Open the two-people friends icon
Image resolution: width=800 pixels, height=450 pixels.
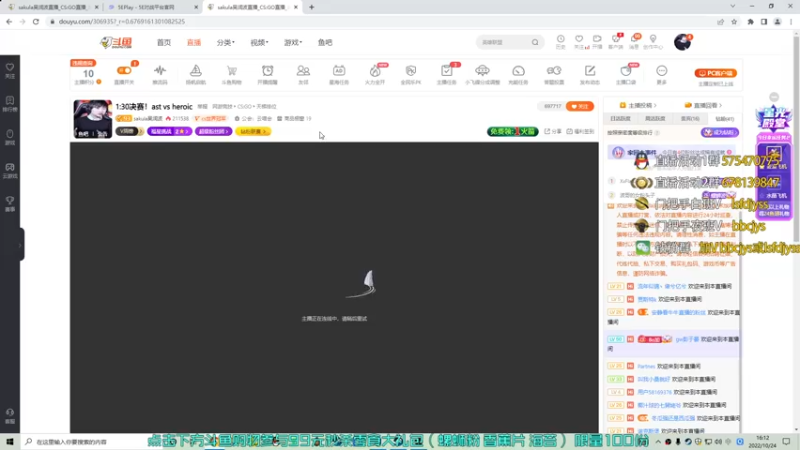(x=303, y=71)
